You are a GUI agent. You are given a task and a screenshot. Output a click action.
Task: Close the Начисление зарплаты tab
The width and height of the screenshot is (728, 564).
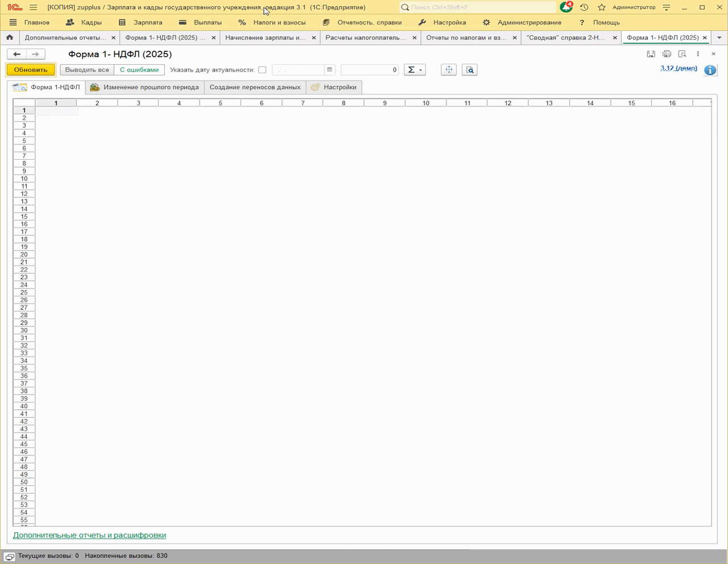coord(314,38)
